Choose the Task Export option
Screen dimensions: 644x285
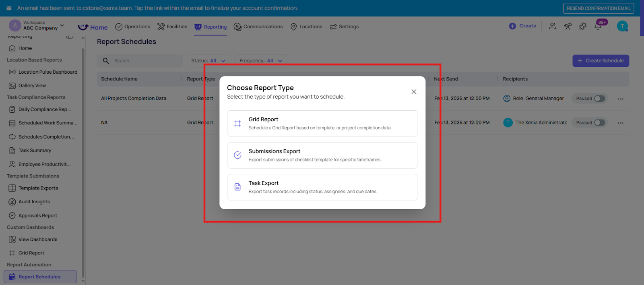[322, 187]
